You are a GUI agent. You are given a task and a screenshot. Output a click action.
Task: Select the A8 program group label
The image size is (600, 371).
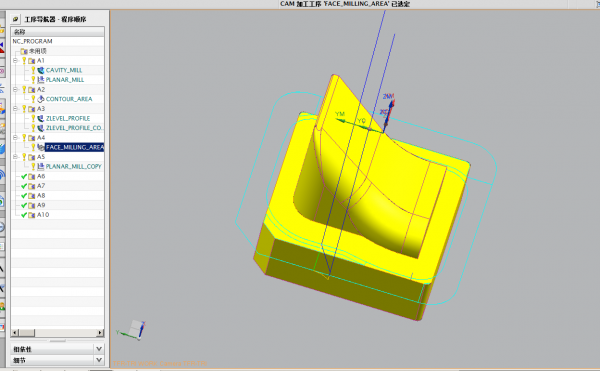pyautogui.click(x=41, y=195)
